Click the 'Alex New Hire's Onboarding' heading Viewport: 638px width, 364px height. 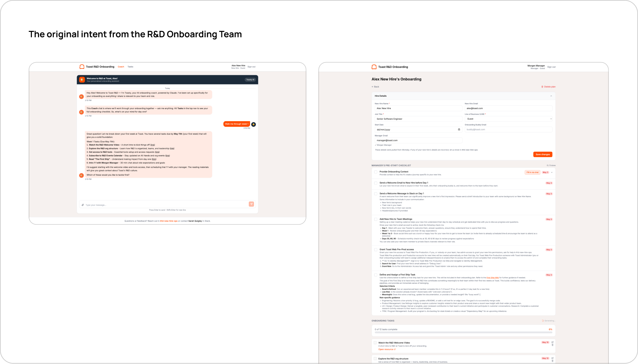397,79
